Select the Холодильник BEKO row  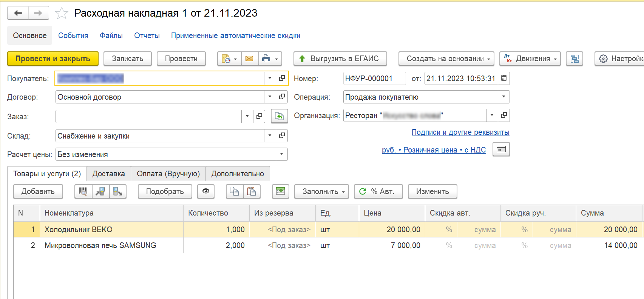(x=328, y=230)
